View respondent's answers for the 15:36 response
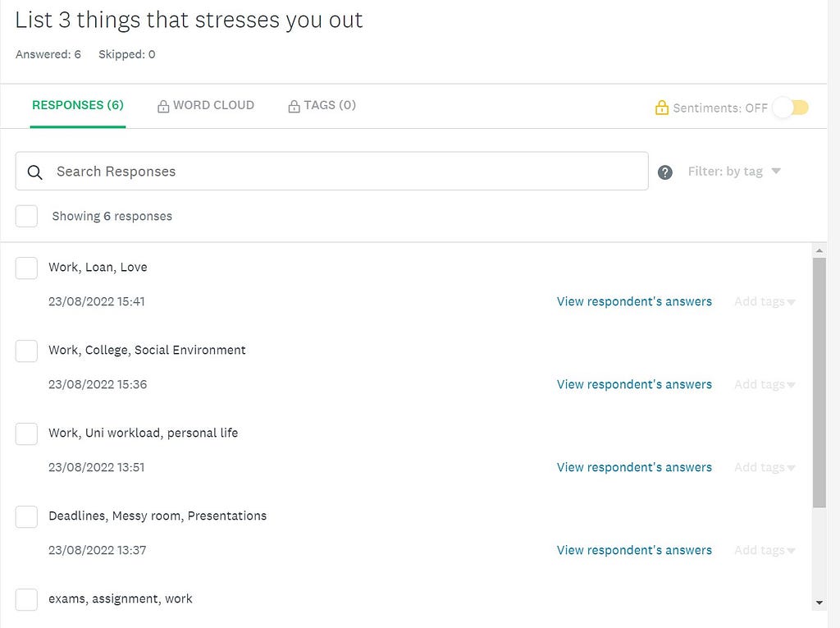The width and height of the screenshot is (840, 628). [x=634, y=384]
